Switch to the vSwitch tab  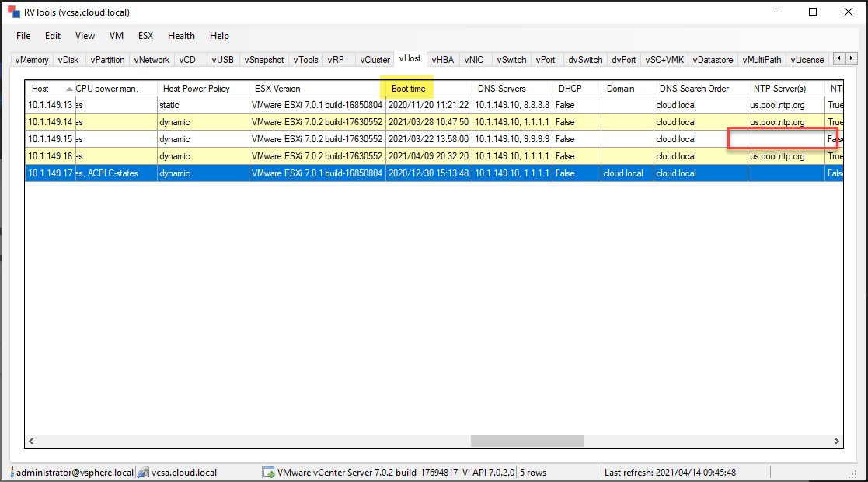[511, 60]
